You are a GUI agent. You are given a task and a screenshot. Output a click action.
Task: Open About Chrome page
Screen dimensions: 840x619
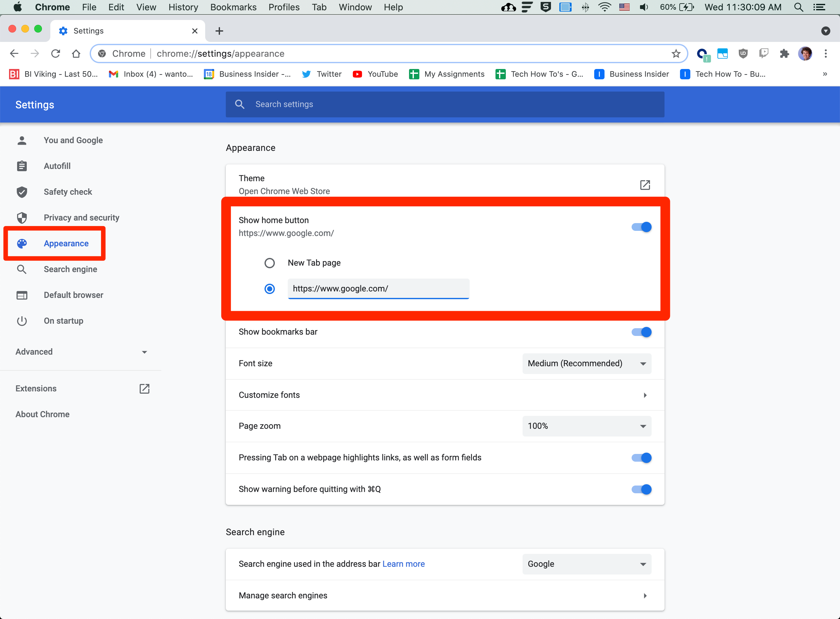pos(42,414)
